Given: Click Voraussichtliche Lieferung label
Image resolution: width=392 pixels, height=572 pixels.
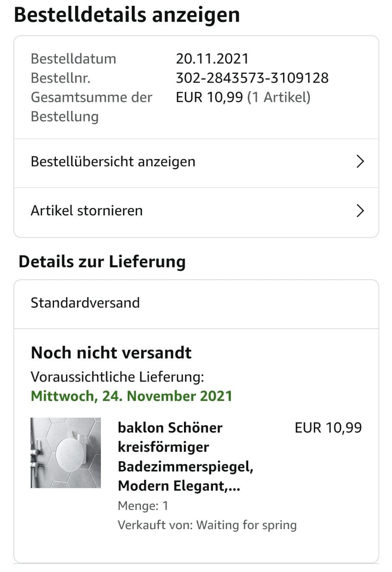Looking at the screenshot, I should pyautogui.click(x=117, y=377).
